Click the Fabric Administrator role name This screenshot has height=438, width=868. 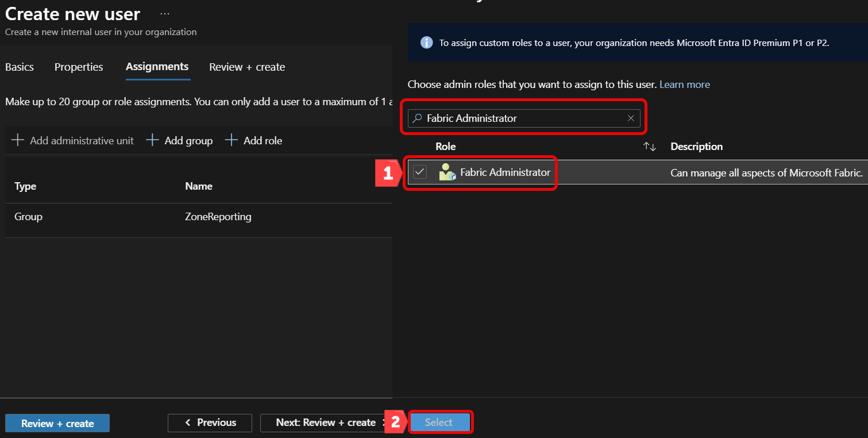pyautogui.click(x=506, y=172)
